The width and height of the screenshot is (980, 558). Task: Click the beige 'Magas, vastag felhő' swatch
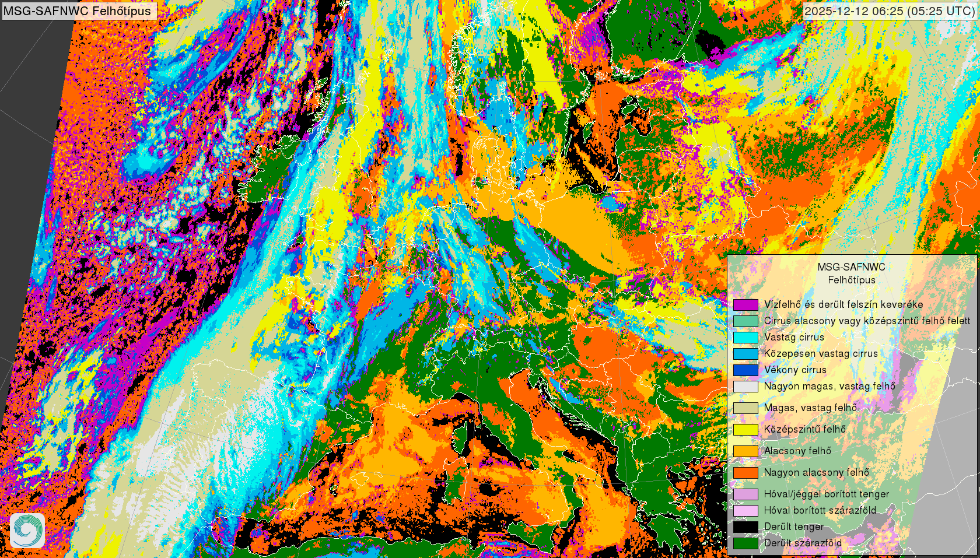[x=745, y=408]
